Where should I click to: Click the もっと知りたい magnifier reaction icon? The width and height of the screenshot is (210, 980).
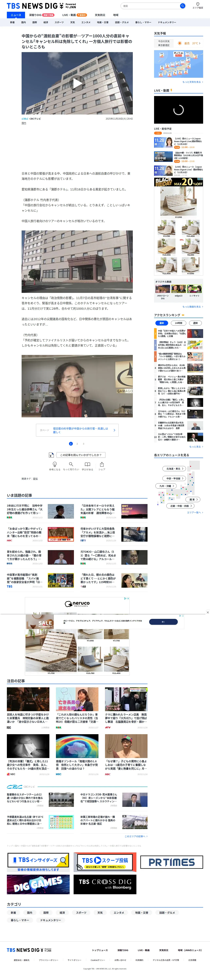(x=71, y=464)
